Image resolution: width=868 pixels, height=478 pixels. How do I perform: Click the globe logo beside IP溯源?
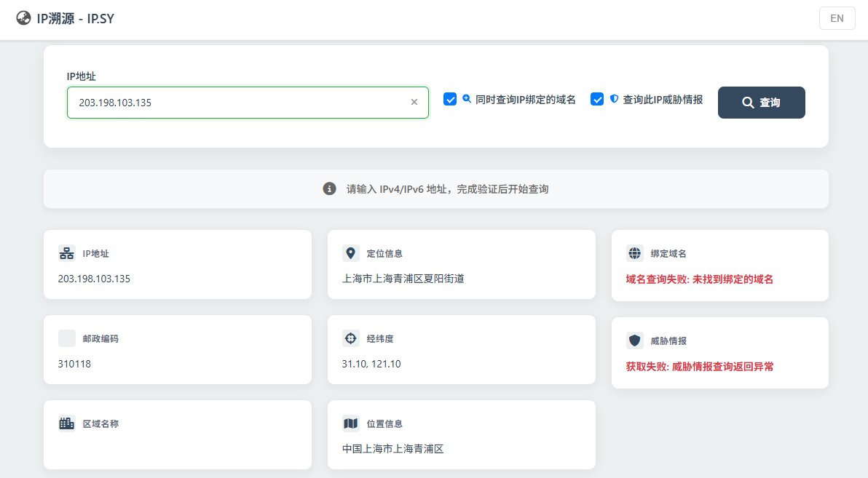pos(23,18)
